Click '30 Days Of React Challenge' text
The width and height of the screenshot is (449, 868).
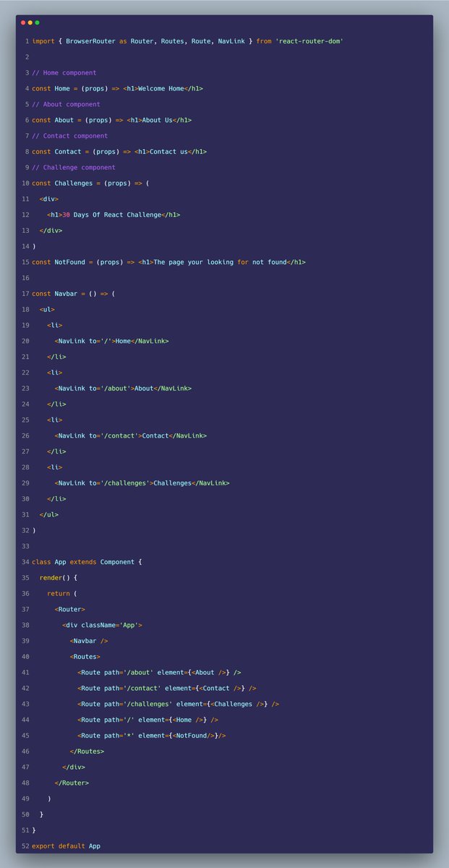111,215
